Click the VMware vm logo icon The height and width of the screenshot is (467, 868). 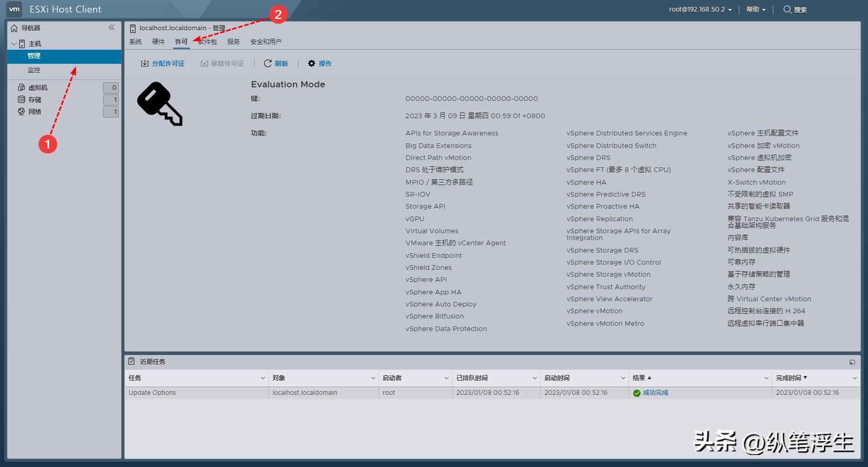[x=14, y=9]
